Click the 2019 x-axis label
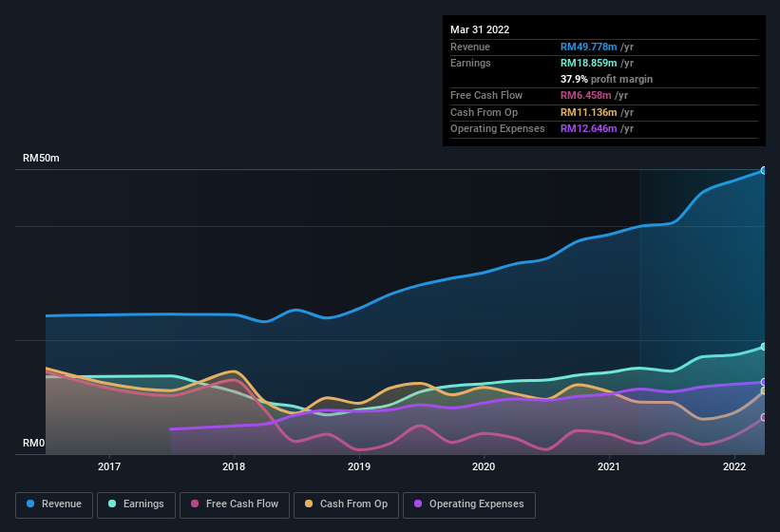Image resolution: width=780 pixels, height=532 pixels. [x=359, y=466]
